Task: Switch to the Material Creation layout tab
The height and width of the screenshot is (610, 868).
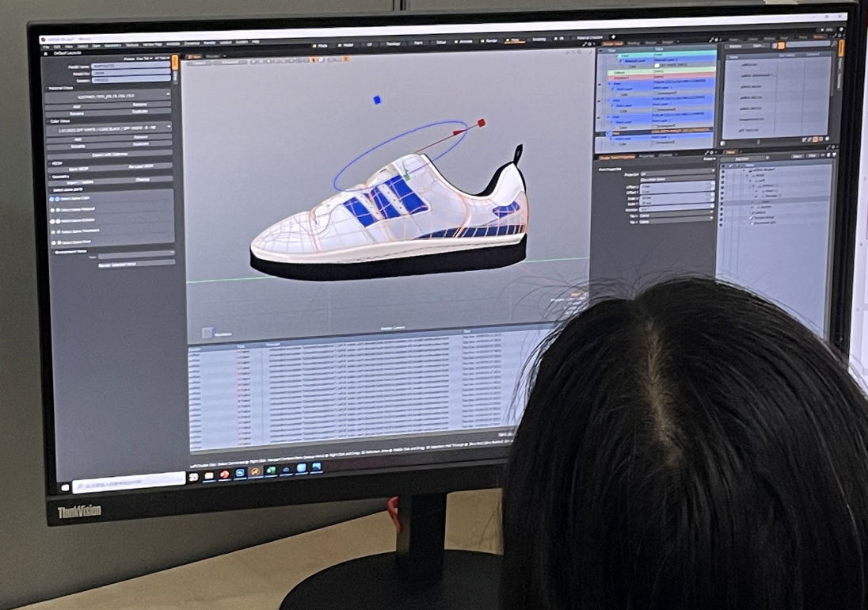Action: click(x=589, y=38)
